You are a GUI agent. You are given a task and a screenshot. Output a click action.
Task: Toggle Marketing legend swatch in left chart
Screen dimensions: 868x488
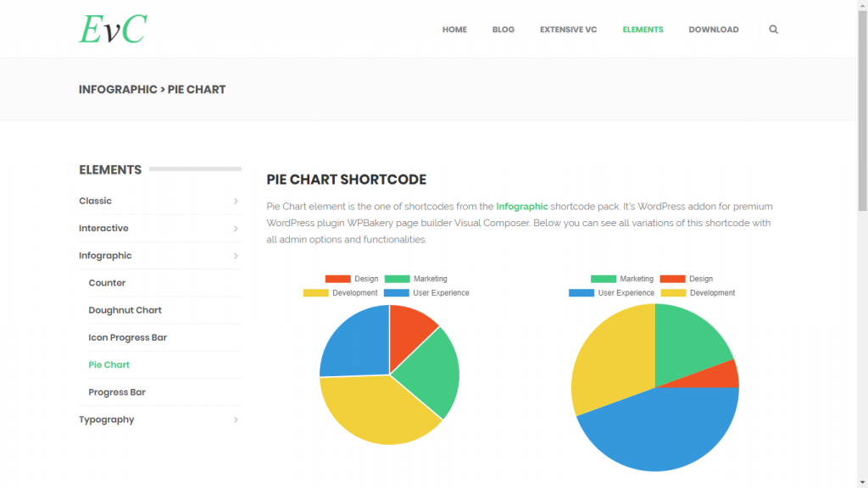(x=397, y=279)
